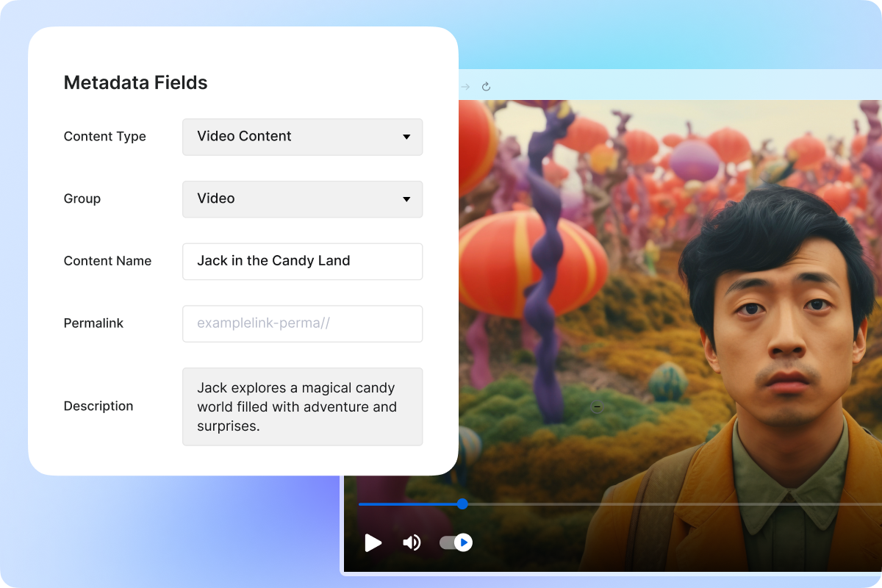Click the Metadata Fields heading
Image resolution: width=882 pixels, height=588 pixels.
click(135, 83)
